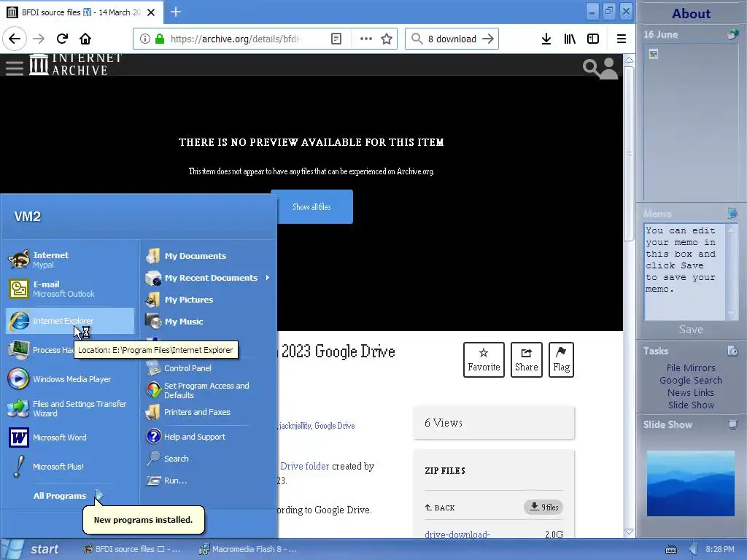Open site information icon in address bar
The image size is (747, 560).
pos(145,39)
